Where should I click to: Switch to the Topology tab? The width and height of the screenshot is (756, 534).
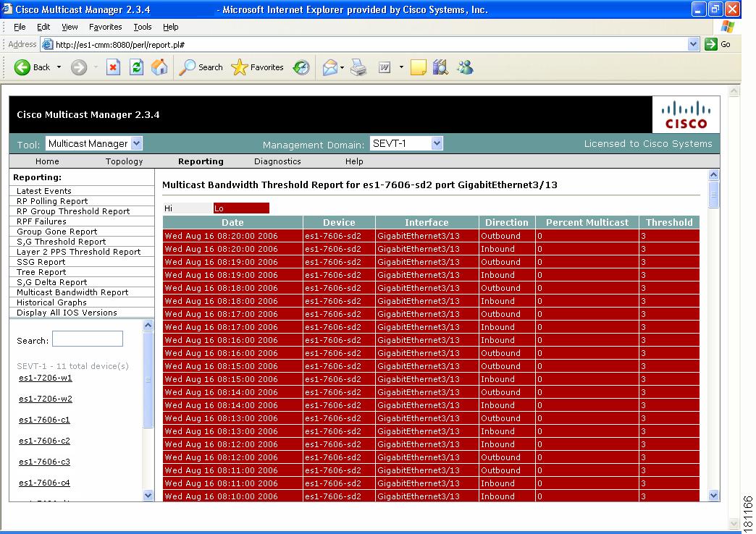[x=125, y=161]
